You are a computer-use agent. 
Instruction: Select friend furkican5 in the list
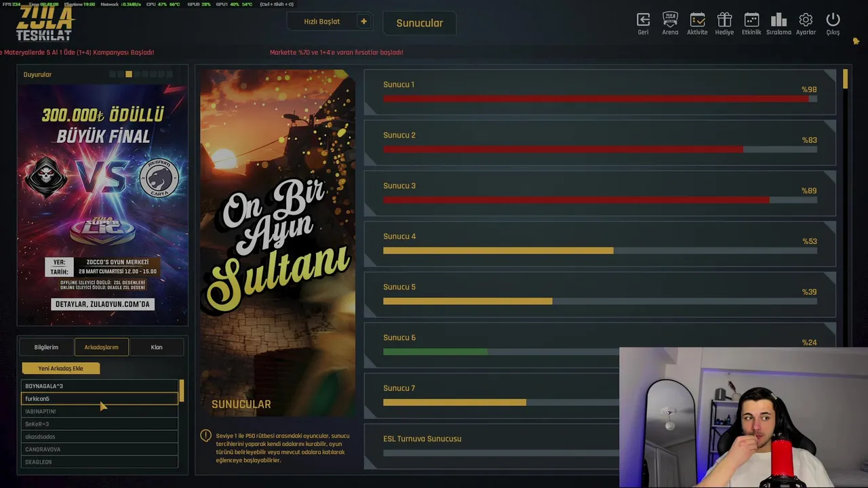(x=100, y=399)
